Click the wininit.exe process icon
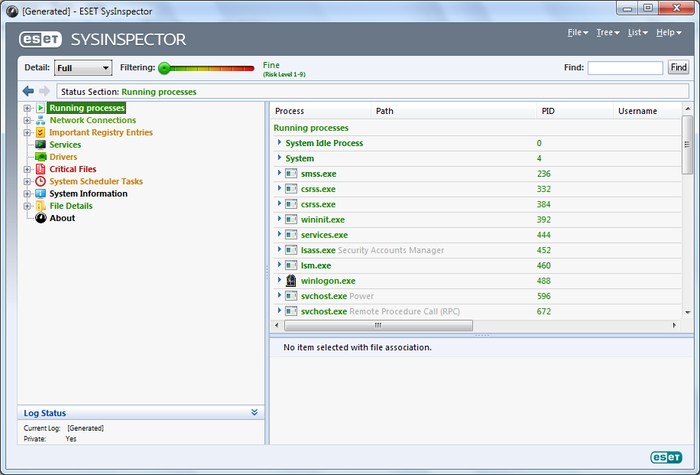 click(x=291, y=220)
